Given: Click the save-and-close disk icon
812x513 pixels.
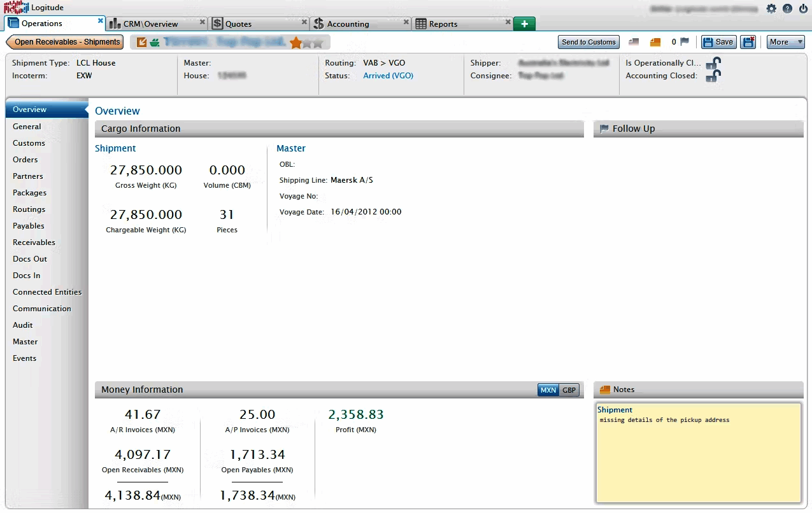Looking at the screenshot, I should [x=748, y=42].
